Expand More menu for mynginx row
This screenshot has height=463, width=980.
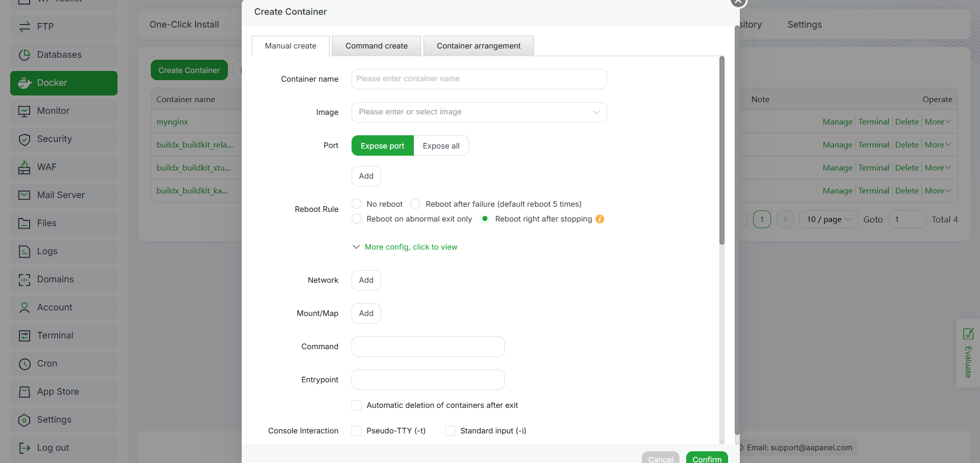click(x=938, y=122)
